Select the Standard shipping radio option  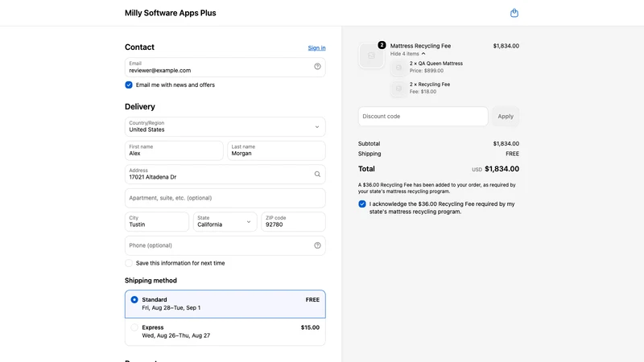click(x=134, y=299)
